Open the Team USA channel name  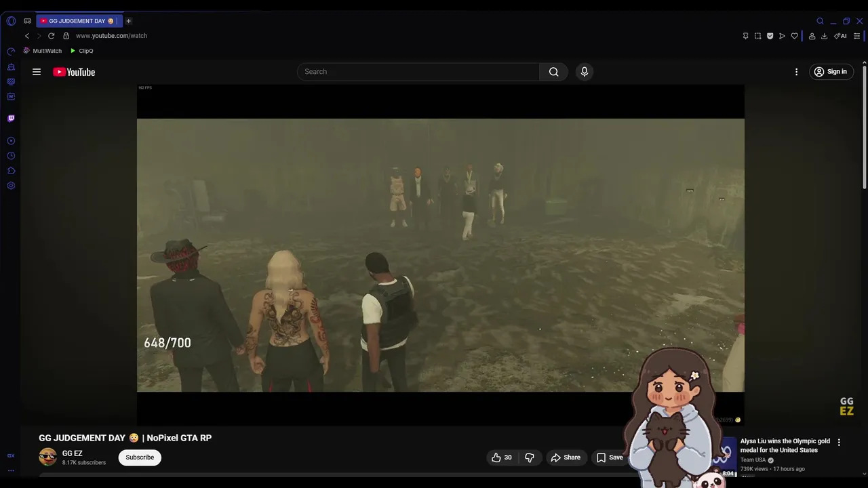(753, 460)
